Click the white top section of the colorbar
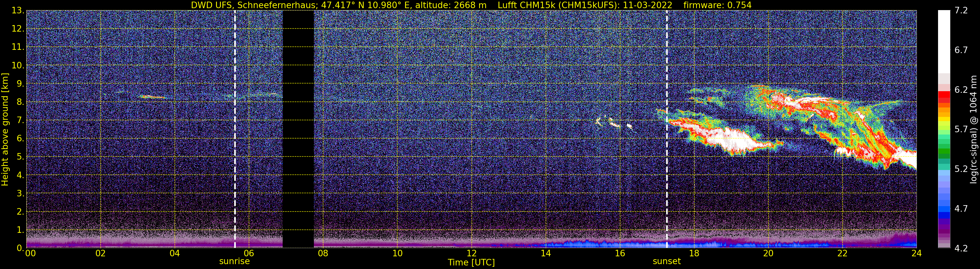 coord(944,42)
